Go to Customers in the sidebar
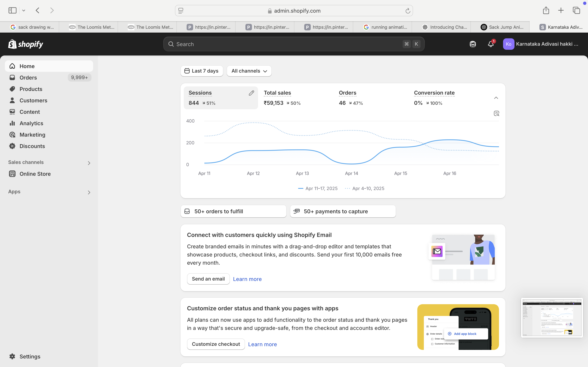The height and width of the screenshot is (367, 588). point(33,100)
